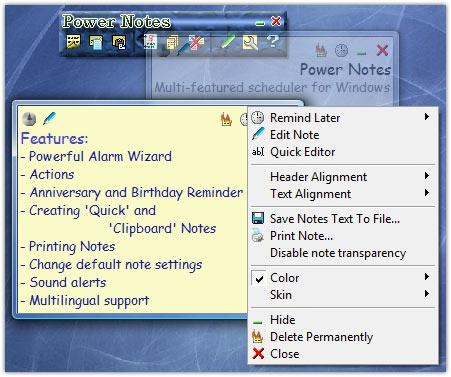The width and height of the screenshot is (451, 377).
Task: Click '- Printing Notes' line
Action: coord(68,247)
